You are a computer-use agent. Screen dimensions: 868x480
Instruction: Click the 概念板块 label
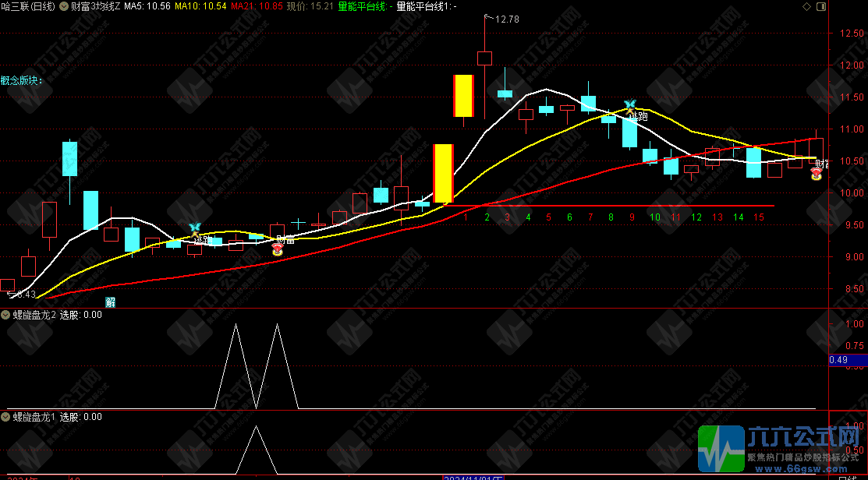point(22,80)
